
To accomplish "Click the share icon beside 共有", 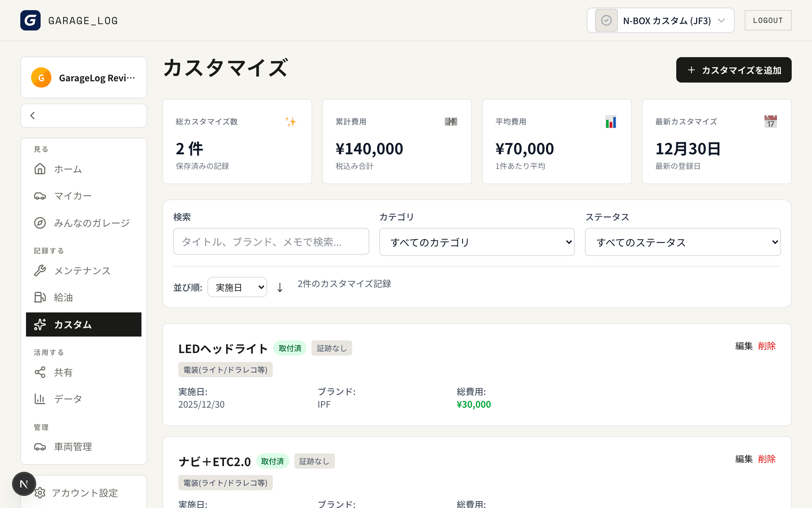I will (40, 372).
